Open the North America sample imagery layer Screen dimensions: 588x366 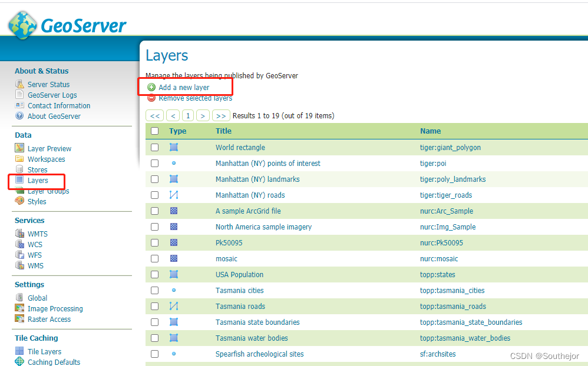(263, 227)
